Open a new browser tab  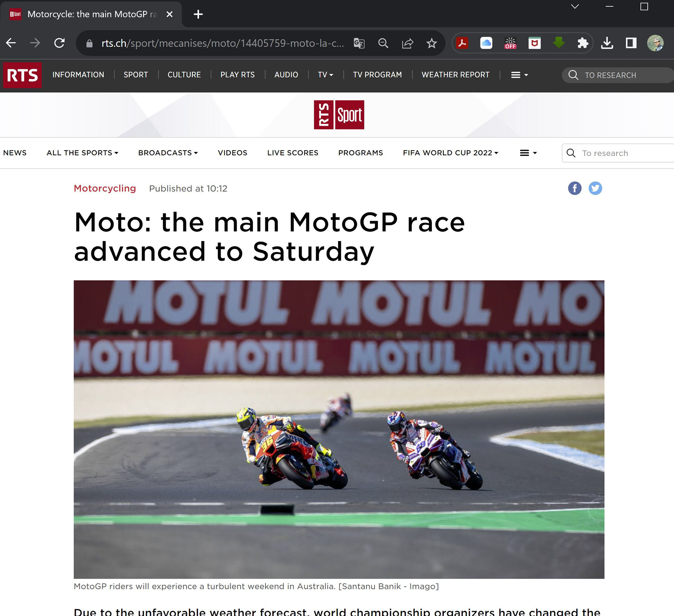pos(198,14)
